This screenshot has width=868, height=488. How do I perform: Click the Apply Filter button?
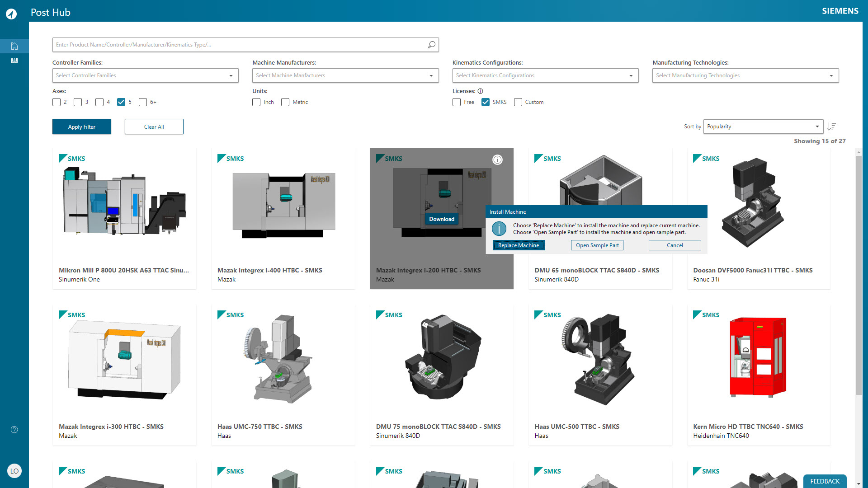click(82, 127)
